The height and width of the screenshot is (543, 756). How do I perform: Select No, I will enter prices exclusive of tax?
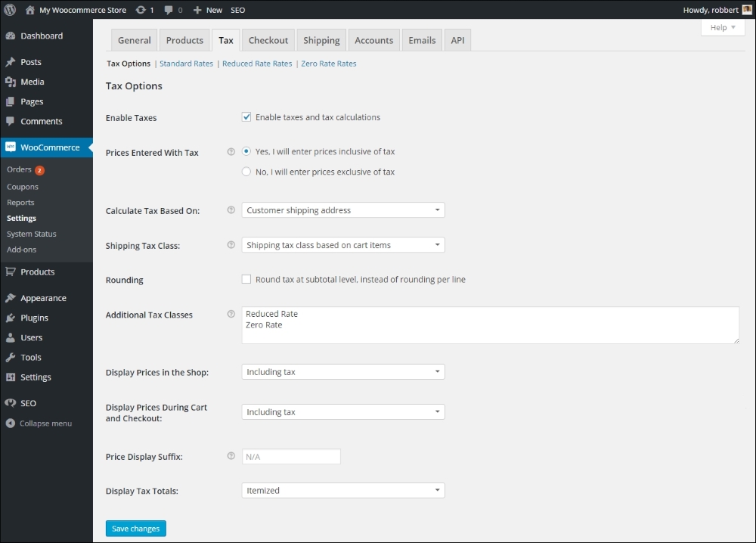(246, 172)
